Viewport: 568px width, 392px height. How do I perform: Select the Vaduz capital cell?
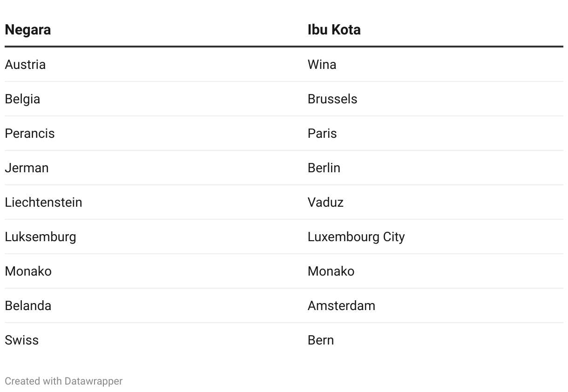pyautogui.click(x=325, y=202)
